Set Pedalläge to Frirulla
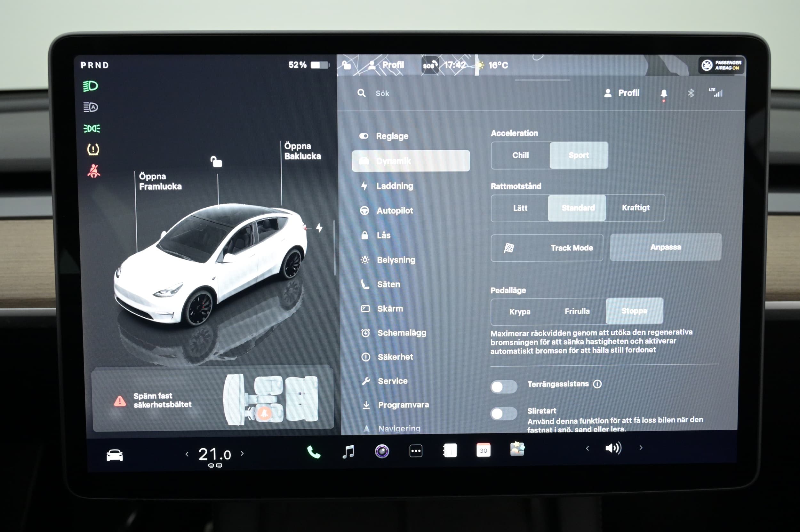The image size is (800, 532). click(577, 311)
